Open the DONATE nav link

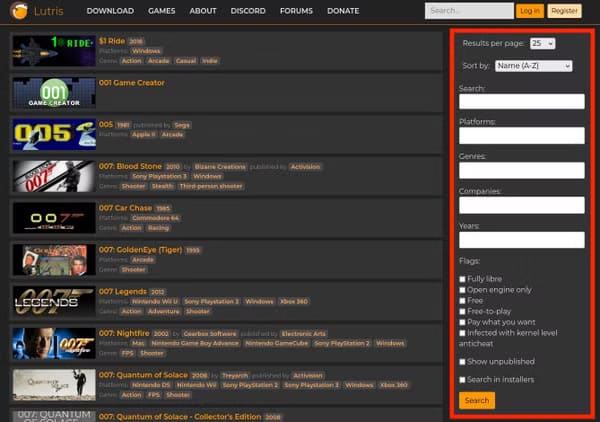[343, 11]
